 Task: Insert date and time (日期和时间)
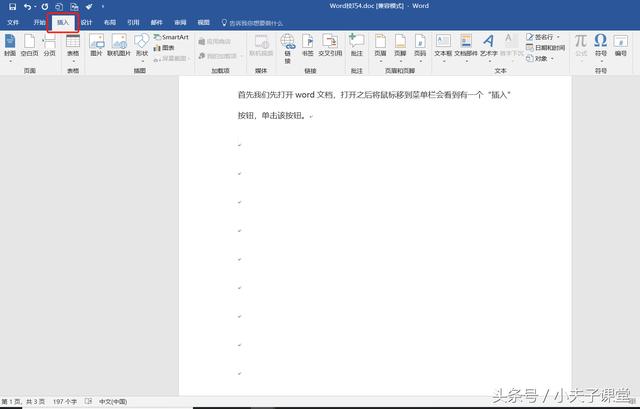(546, 48)
